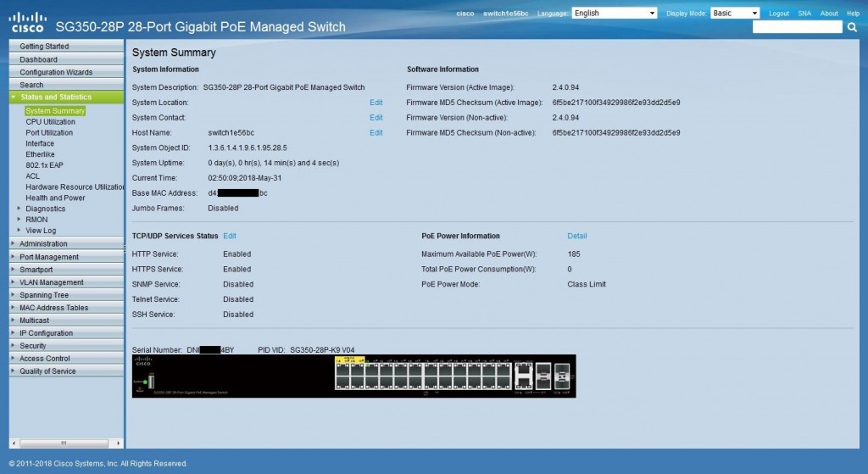Select Interface tree item
The height and width of the screenshot is (474, 868).
pos(40,143)
